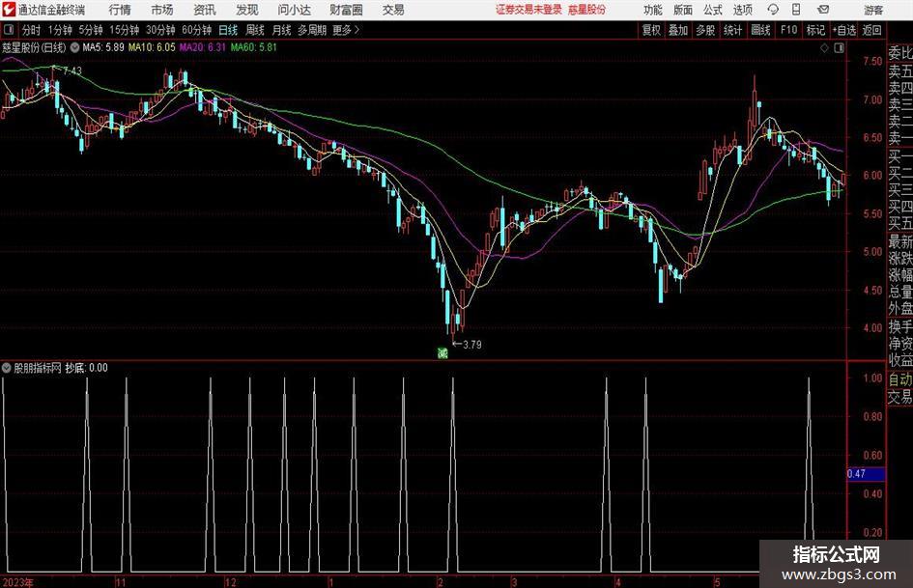The image size is (913, 588).
Task: Click the 多股 multi-stock button
Action: pos(705,30)
